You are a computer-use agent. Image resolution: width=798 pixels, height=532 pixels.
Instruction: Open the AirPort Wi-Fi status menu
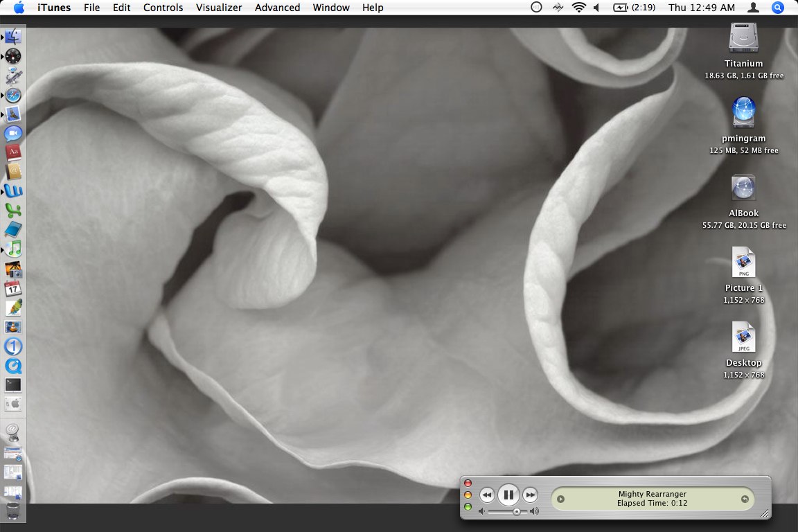coord(578,8)
